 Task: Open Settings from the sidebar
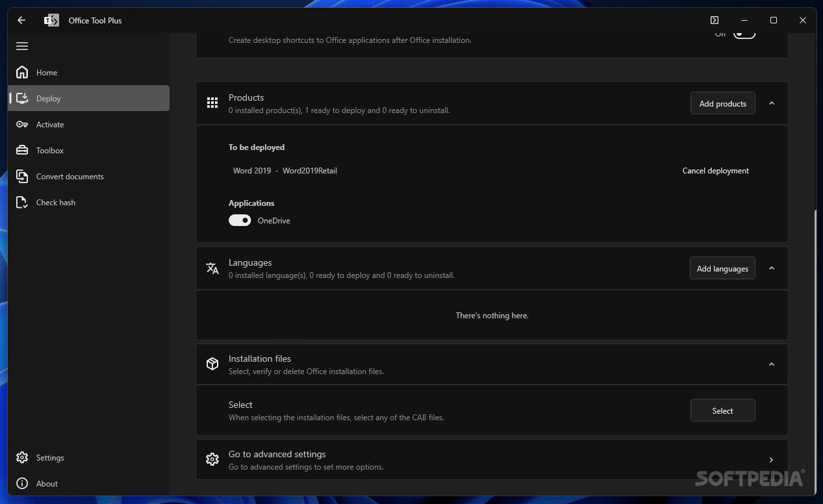[x=88, y=457]
